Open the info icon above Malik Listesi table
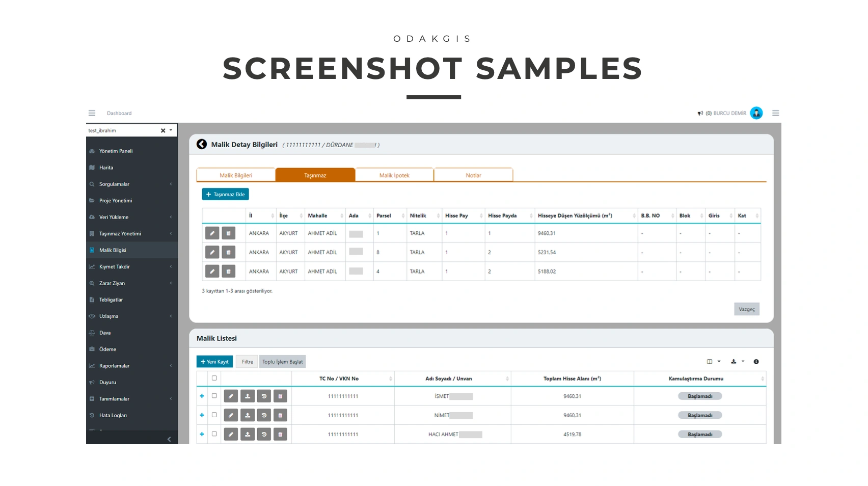868x486 pixels. pos(756,362)
